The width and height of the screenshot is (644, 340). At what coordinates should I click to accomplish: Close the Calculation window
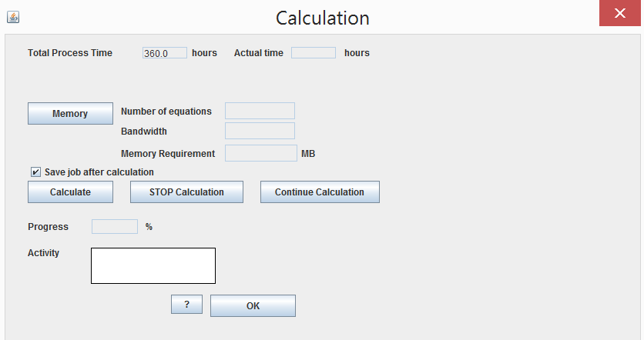[x=620, y=13]
